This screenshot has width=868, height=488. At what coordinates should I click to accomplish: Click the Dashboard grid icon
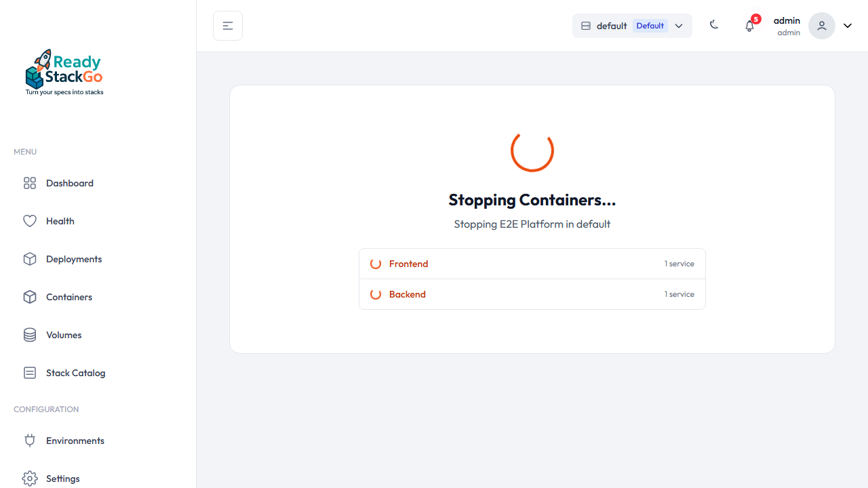[30, 183]
